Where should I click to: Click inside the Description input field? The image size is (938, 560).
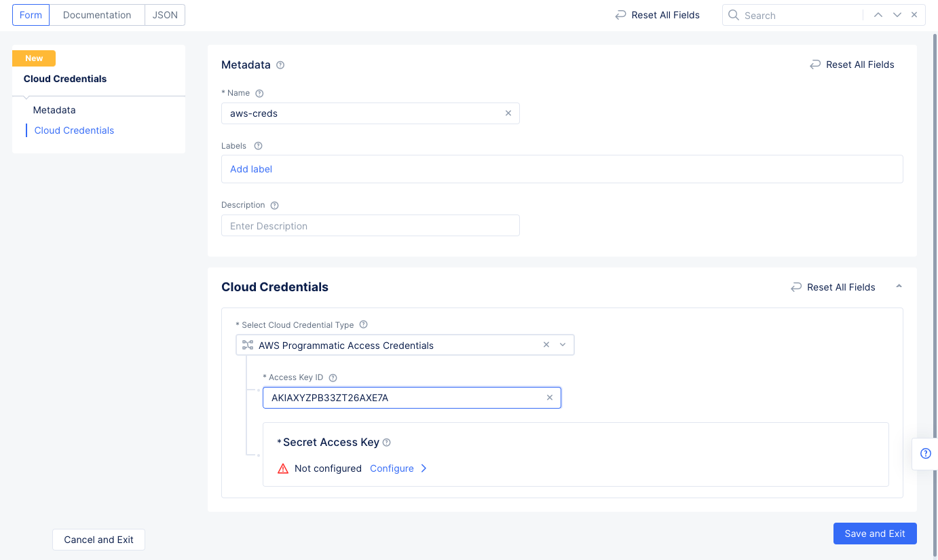(370, 225)
